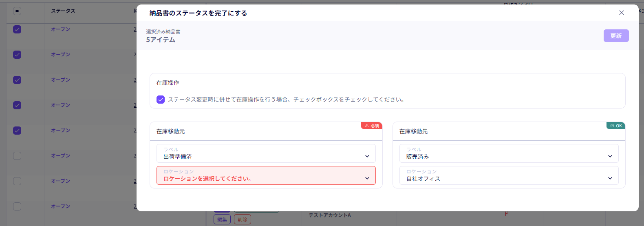The height and width of the screenshot is (226, 644).
Task: Click the 編集 edit button behind the dialog
Action: [x=222, y=219]
